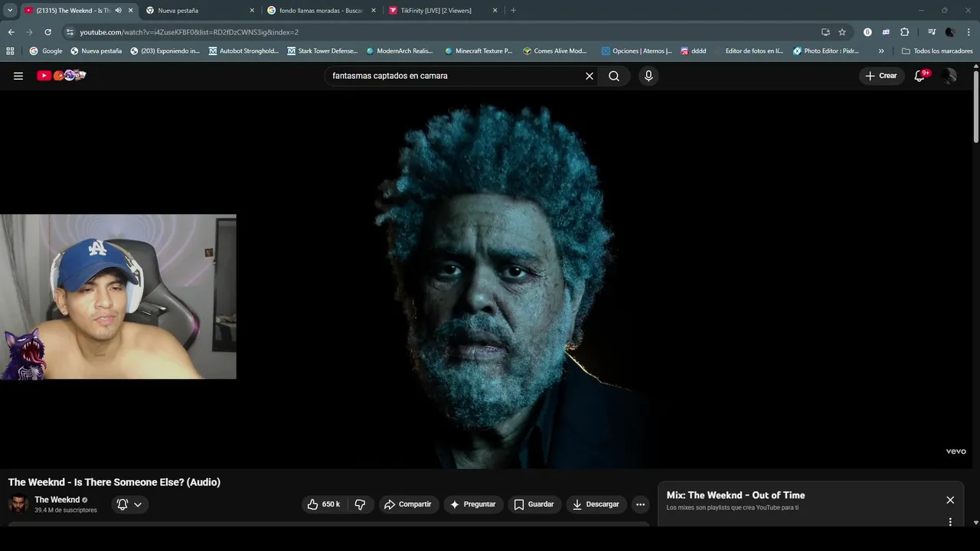980x551 pixels.
Task: Go to YouTube home via logo
Action: click(x=61, y=75)
